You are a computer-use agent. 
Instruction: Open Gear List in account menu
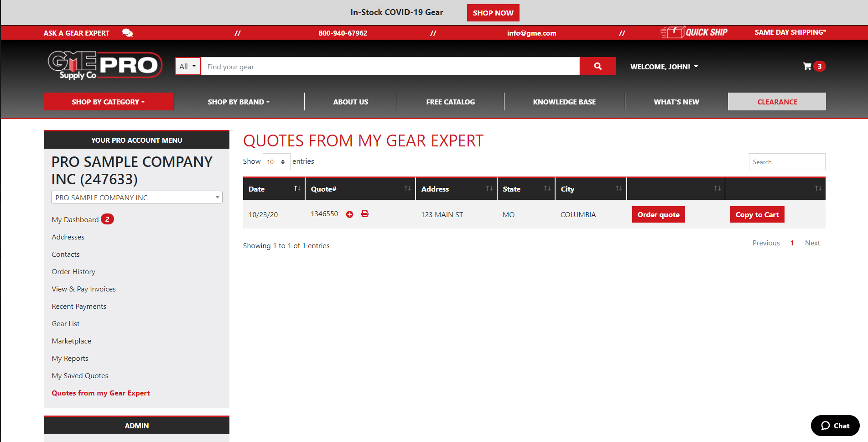click(x=66, y=324)
